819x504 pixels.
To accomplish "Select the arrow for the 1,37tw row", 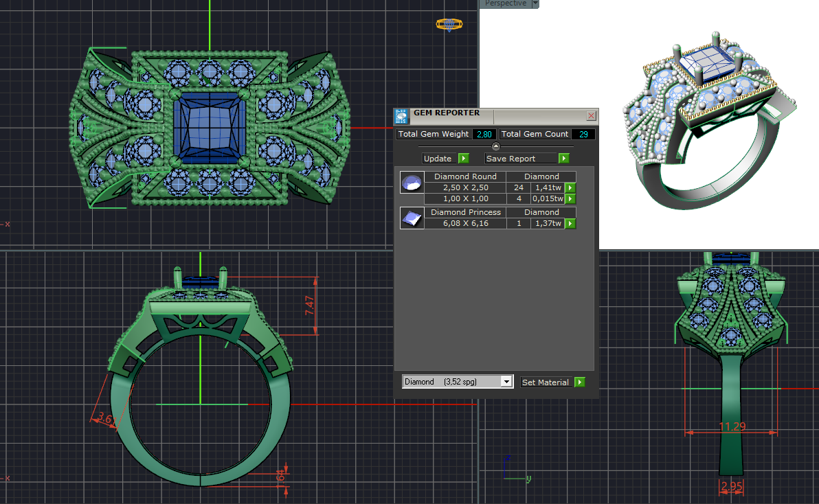I will (x=570, y=224).
